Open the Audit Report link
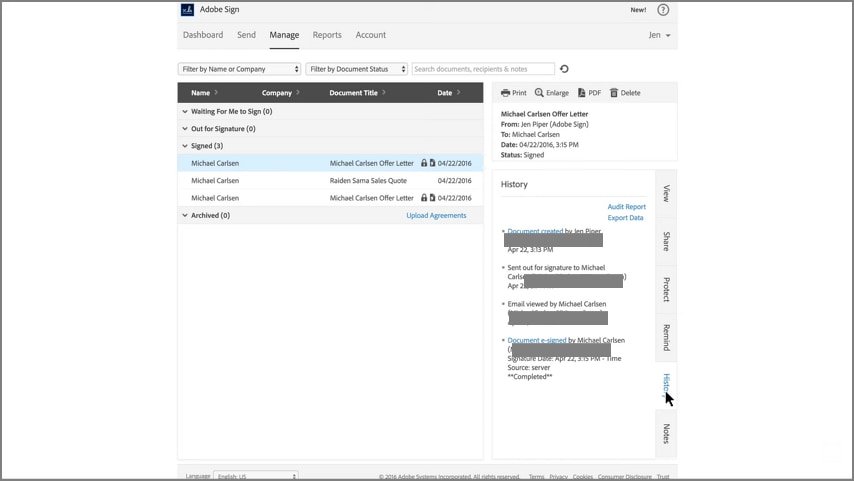 click(x=626, y=207)
